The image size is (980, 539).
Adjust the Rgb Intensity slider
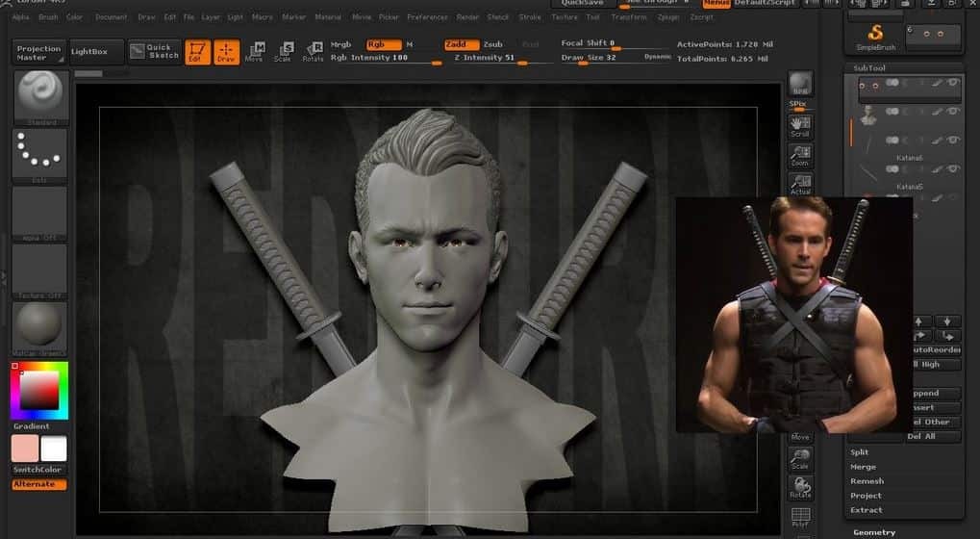pyautogui.click(x=387, y=58)
